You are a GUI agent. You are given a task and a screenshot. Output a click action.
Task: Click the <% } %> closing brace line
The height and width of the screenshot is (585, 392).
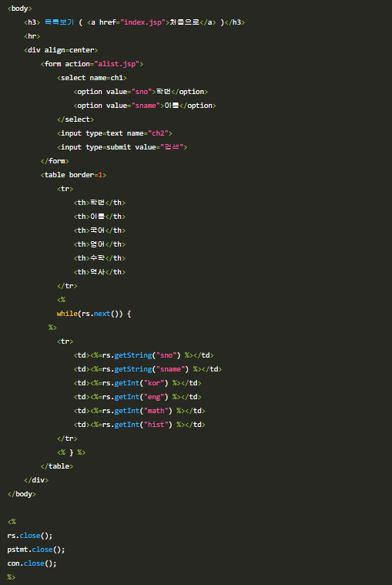coord(72,452)
